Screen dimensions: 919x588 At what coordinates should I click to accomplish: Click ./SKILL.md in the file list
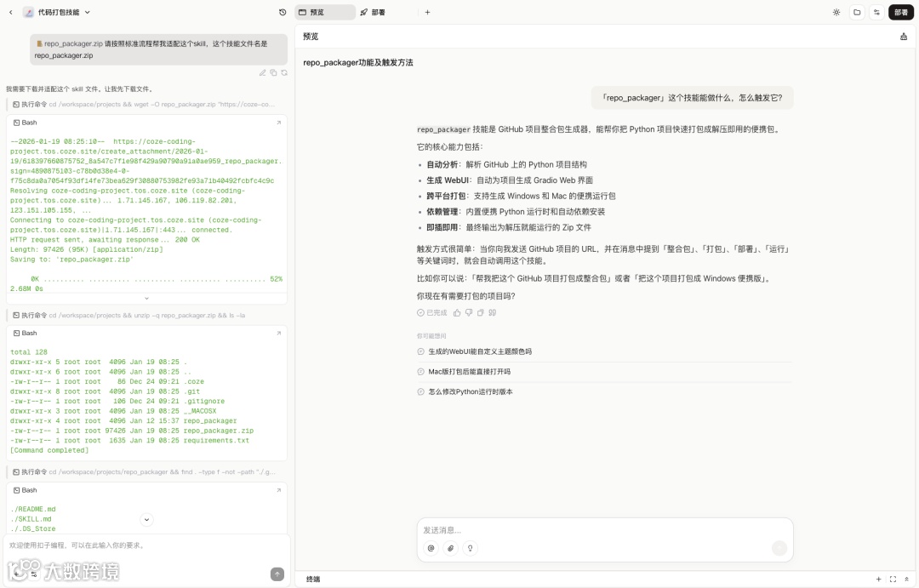31,519
